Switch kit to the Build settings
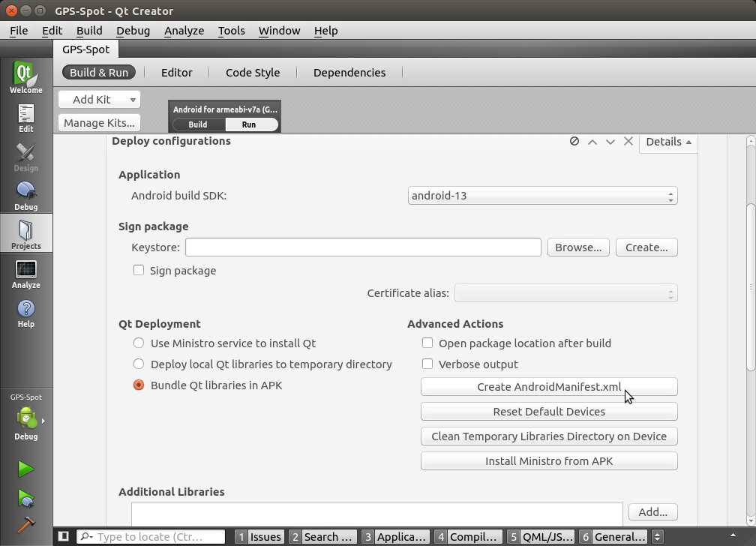Image resolution: width=756 pixels, height=546 pixels. pyautogui.click(x=198, y=124)
